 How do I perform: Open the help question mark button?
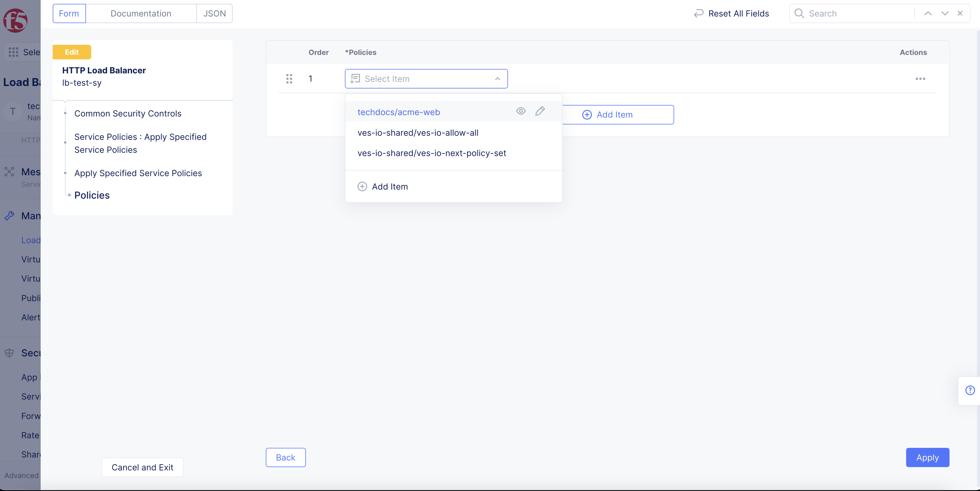[970, 390]
